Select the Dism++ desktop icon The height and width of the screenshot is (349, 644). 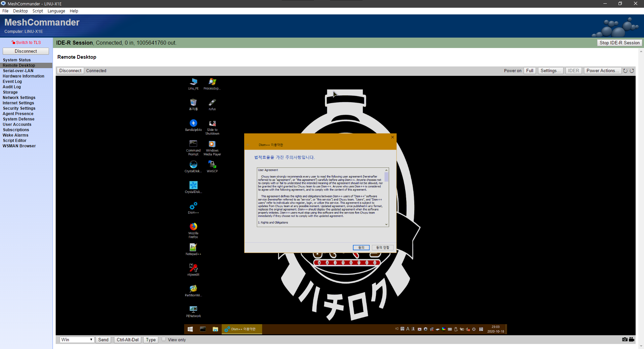(x=193, y=208)
